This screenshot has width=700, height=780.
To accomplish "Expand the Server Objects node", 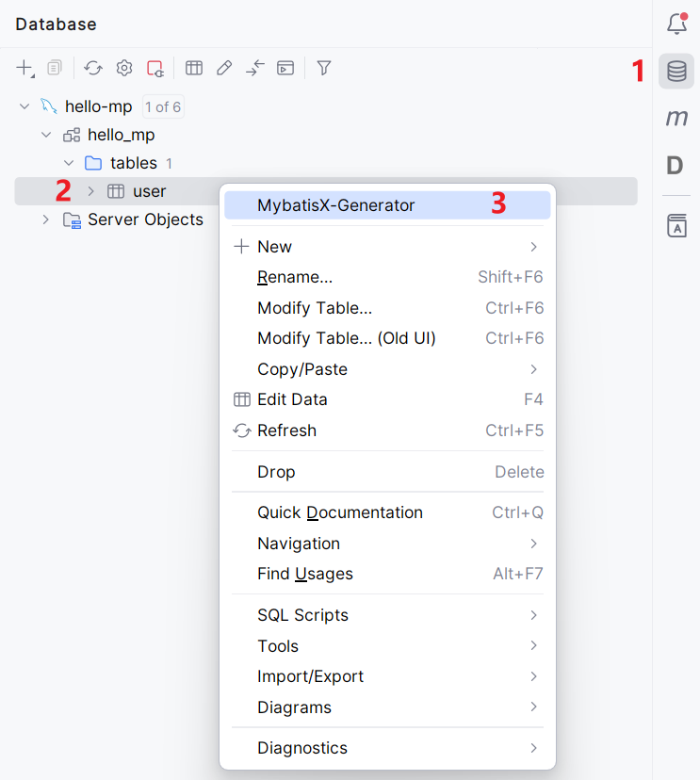I will click(45, 219).
